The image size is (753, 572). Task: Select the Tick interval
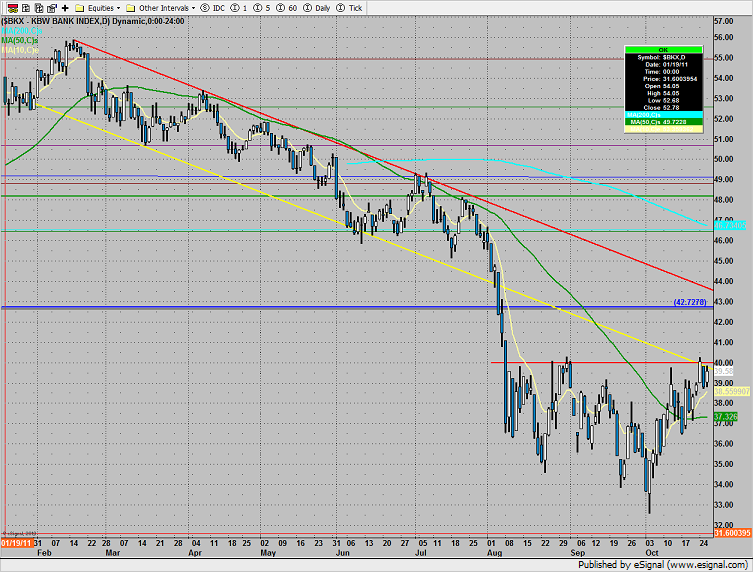pyautogui.click(x=356, y=8)
